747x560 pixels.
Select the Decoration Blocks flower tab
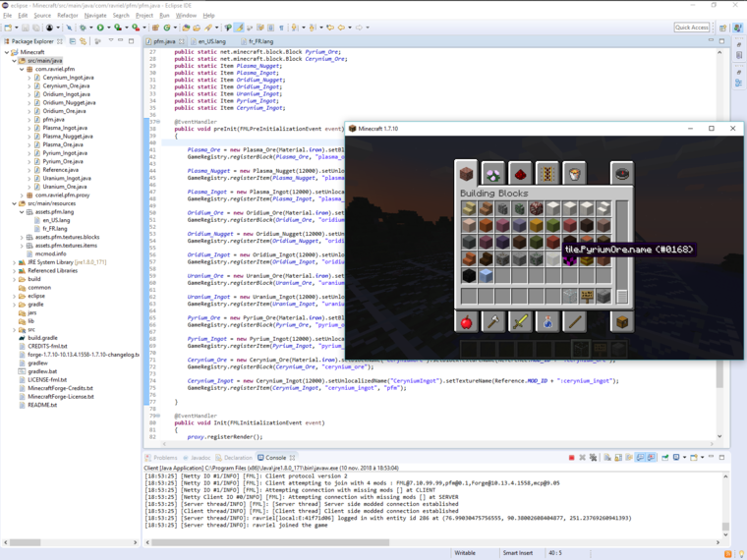pos(493,173)
